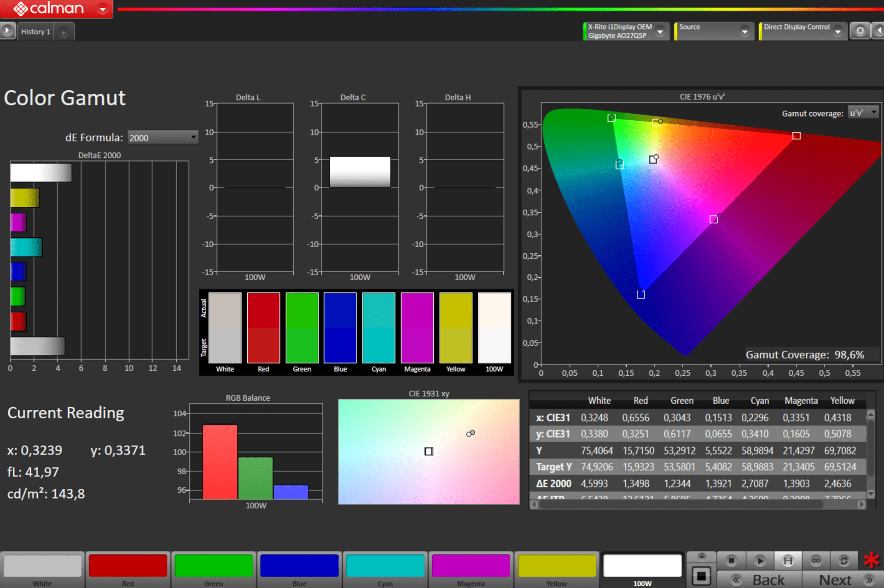Click the add history tab plus icon
The height and width of the screenshot is (588, 884).
[x=64, y=32]
